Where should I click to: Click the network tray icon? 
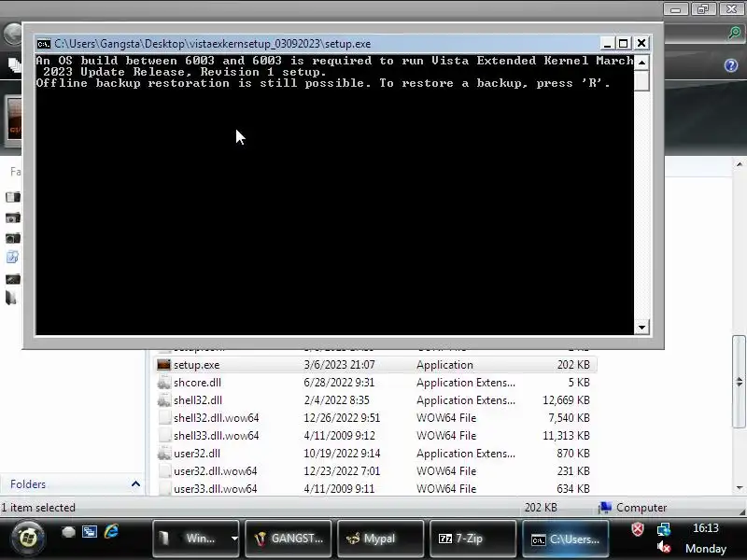point(664,529)
